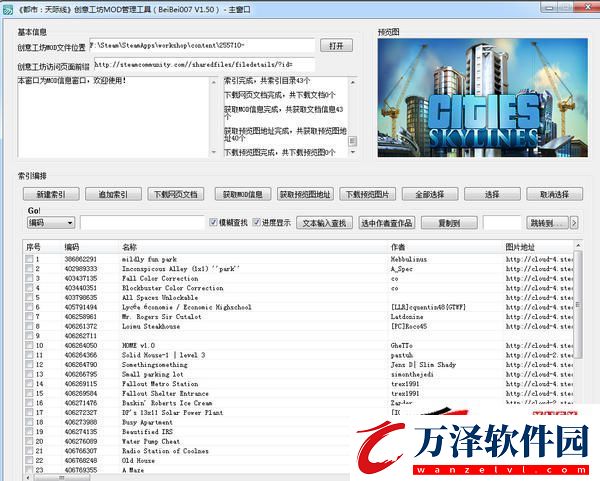Click the up arrow of the MOD list scrollbar
600x481 pixels.
pyautogui.click(x=578, y=245)
